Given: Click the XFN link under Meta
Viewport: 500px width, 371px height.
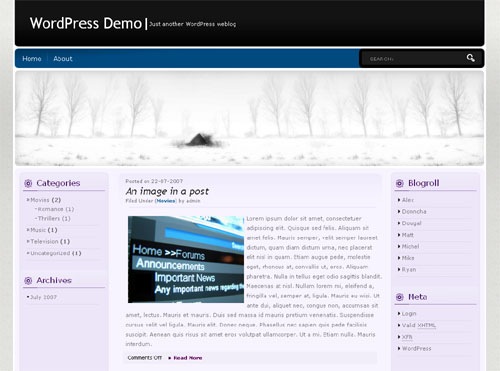Looking at the screenshot, I should 407,337.
